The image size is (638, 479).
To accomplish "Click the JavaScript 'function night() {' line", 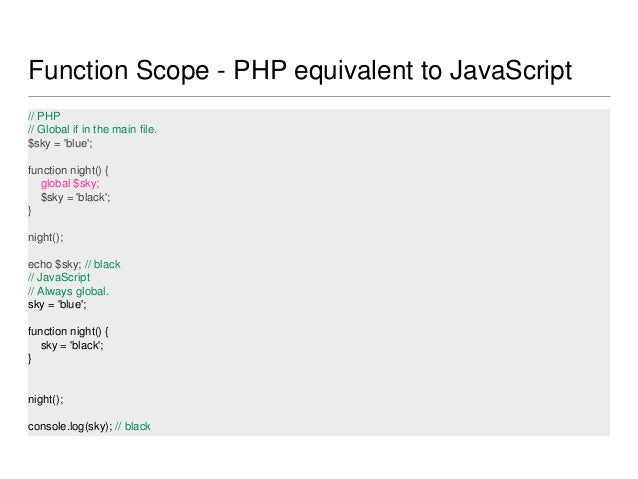I will (x=68, y=331).
